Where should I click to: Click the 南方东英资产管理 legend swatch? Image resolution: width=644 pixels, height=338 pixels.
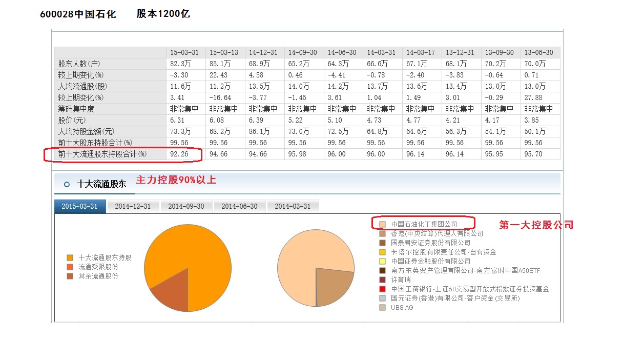tap(382, 270)
